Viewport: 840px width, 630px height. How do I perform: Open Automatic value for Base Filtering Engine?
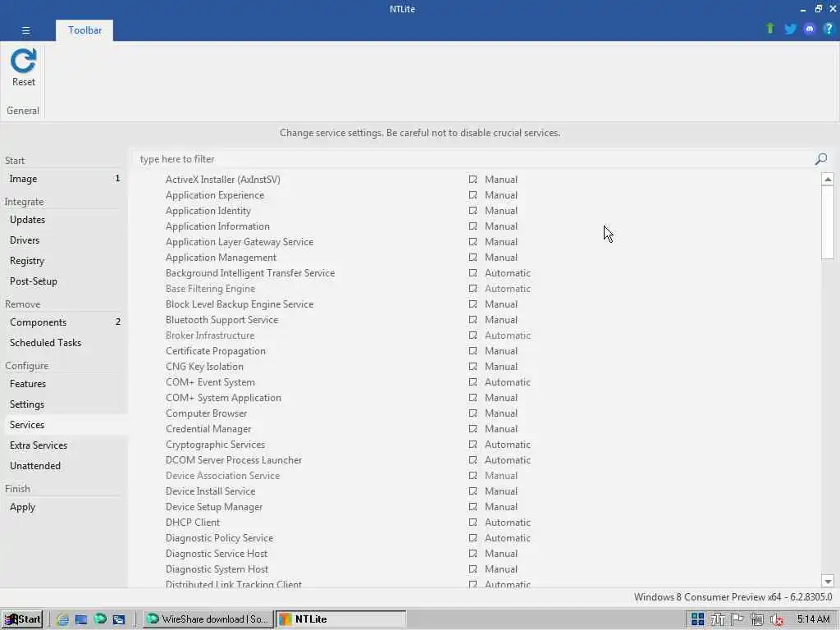tap(507, 288)
